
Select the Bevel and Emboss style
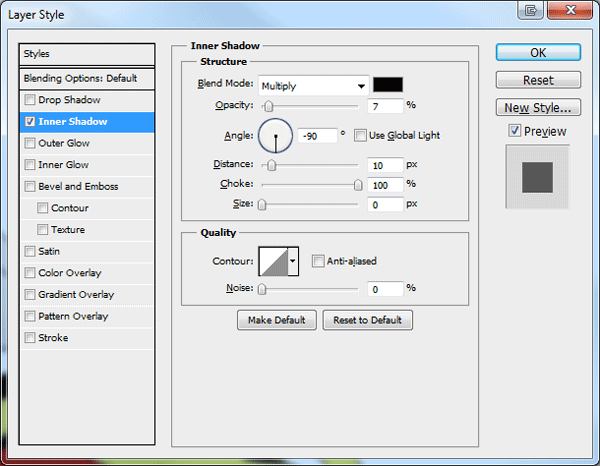point(87,187)
